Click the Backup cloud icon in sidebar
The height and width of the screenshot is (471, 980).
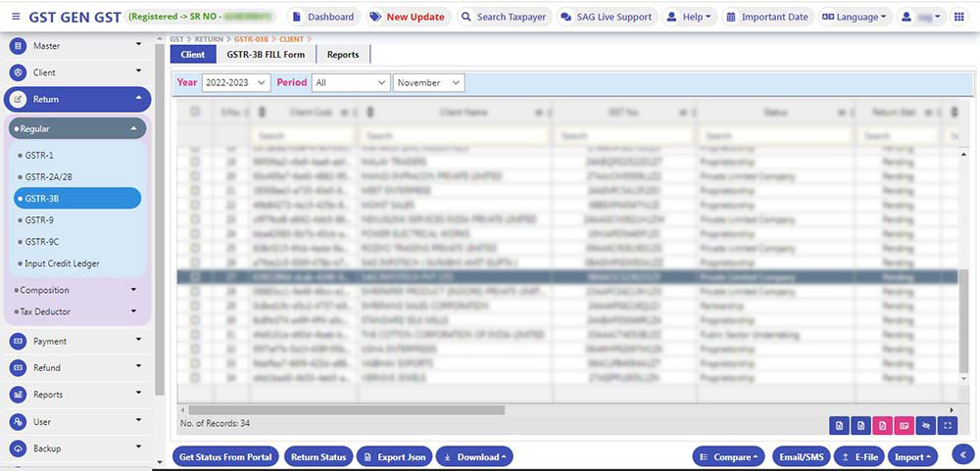(x=18, y=448)
